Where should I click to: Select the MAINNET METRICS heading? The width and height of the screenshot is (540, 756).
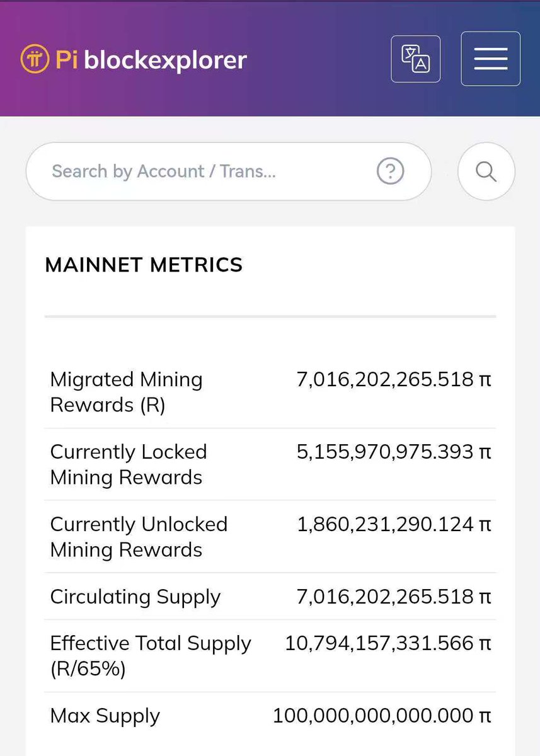[x=144, y=265]
